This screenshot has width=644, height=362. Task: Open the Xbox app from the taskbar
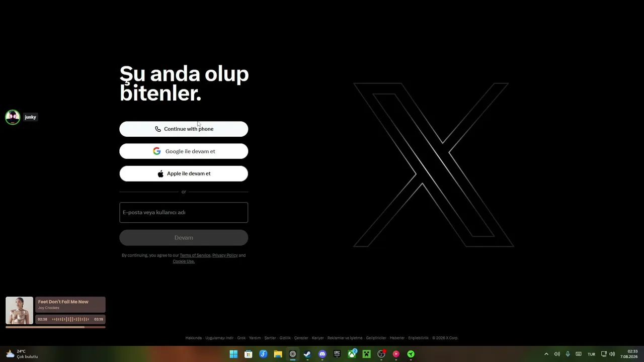352,354
